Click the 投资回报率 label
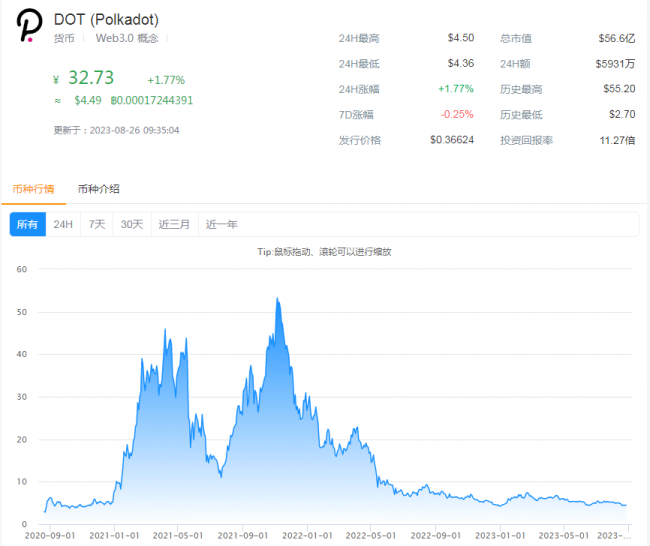 (x=526, y=141)
